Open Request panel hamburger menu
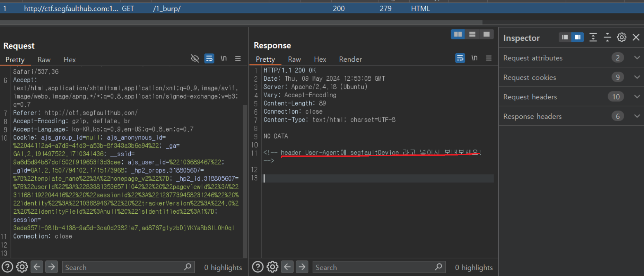This screenshot has width=644, height=276. point(238,59)
